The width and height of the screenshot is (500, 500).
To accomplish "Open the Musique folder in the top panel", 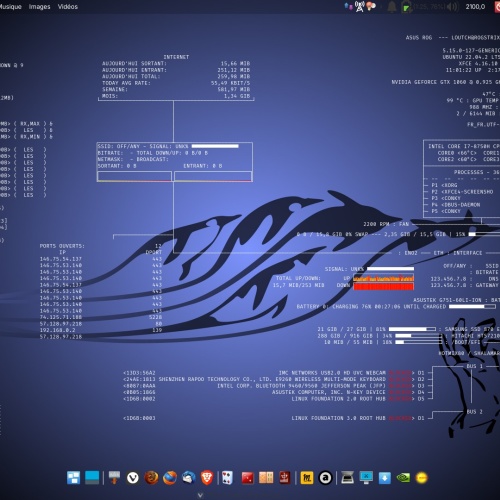I will coord(10,7).
